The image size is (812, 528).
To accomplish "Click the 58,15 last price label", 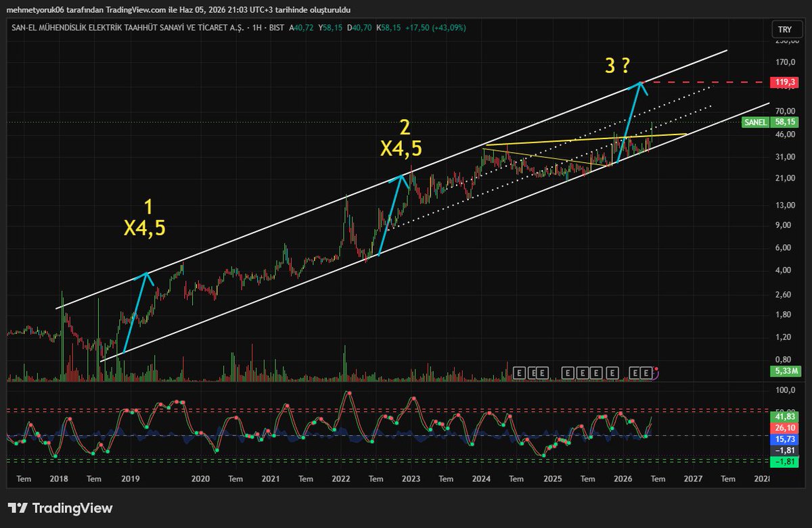I will (785, 122).
